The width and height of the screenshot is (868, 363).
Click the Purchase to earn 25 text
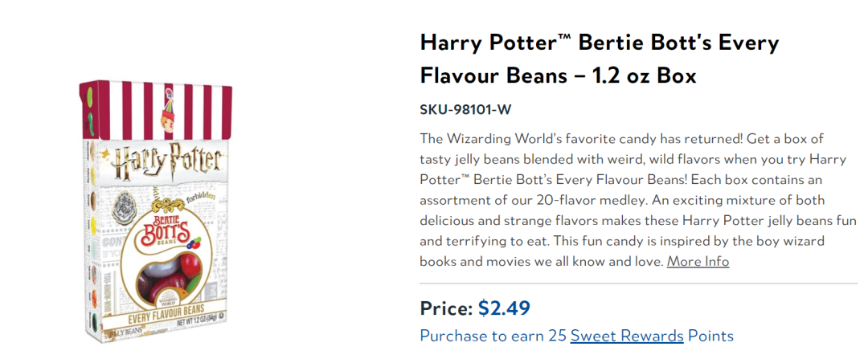click(x=493, y=336)
